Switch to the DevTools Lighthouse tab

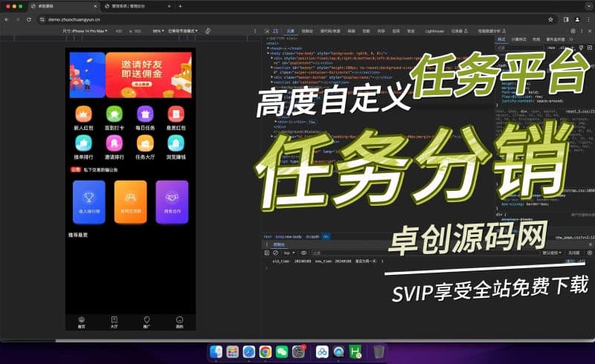tap(434, 31)
